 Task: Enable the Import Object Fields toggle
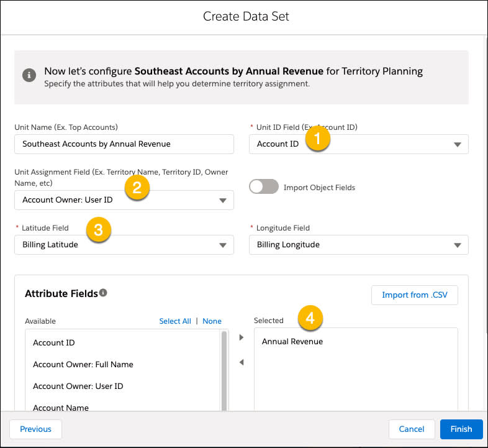point(264,186)
